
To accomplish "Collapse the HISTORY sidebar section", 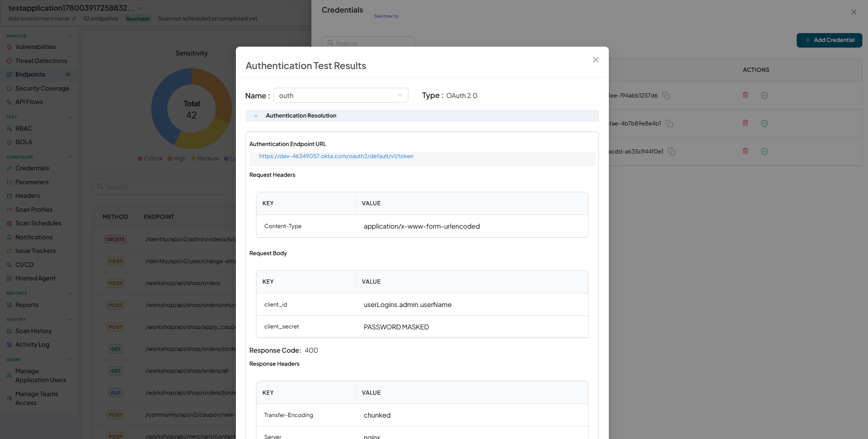I will pyautogui.click(x=69, y=320).
